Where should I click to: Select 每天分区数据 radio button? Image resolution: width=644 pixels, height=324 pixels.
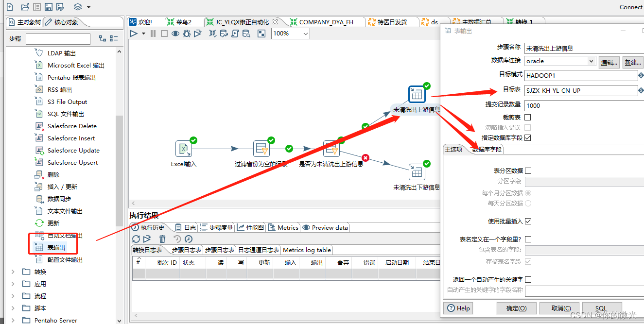[x=528, y=204]
